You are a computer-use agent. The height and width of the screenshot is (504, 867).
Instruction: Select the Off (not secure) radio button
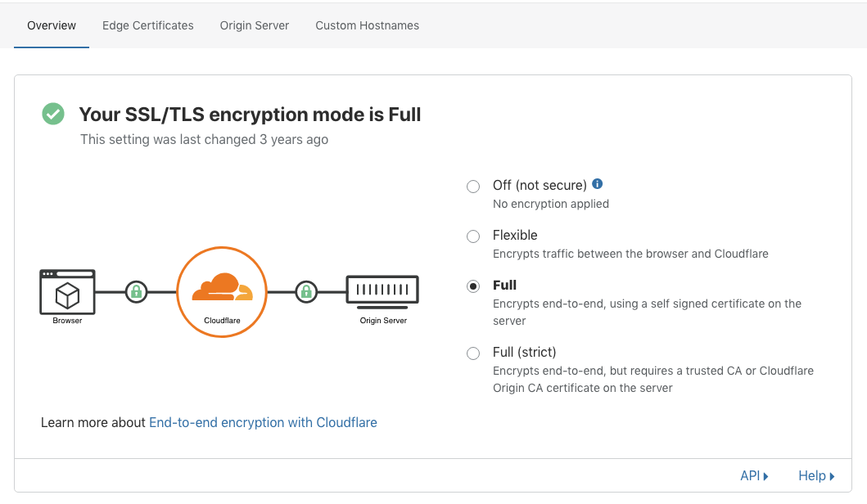473,187
